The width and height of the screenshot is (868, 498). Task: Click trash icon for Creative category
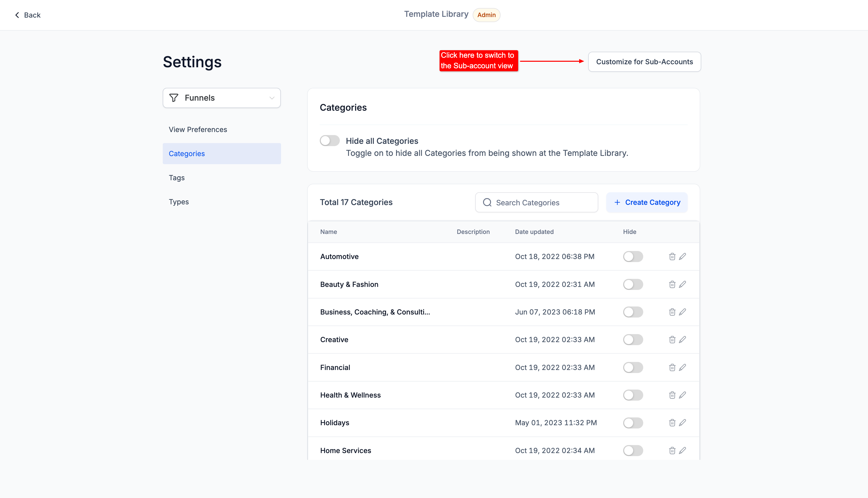(x=672, y=340)
